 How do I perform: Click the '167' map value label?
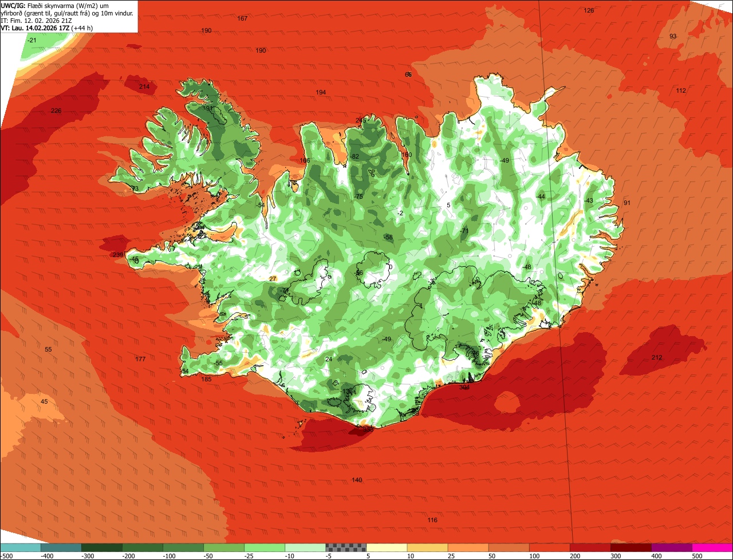pyautogui.click(x=242, y=18)
